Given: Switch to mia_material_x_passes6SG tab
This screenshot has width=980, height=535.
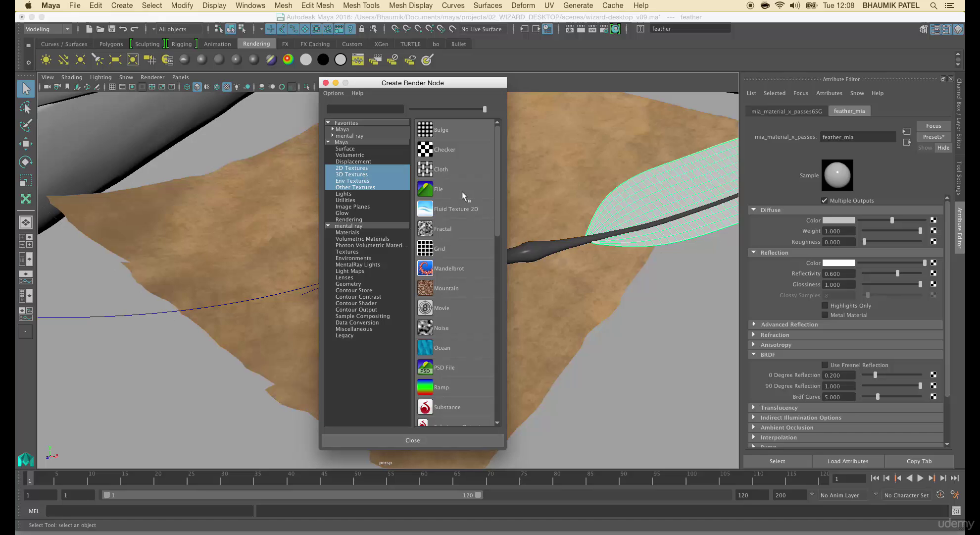Looking at the screenshot, I should (786, 111).
